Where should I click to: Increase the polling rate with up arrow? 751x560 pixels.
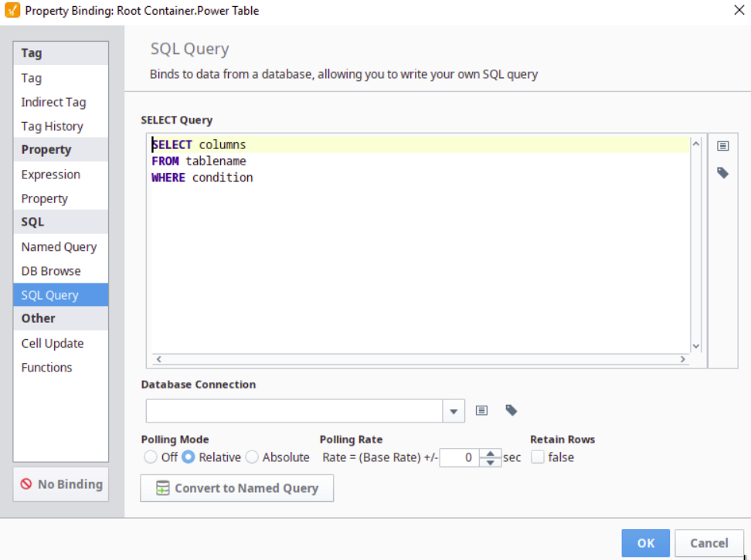[x=490, y=453]
